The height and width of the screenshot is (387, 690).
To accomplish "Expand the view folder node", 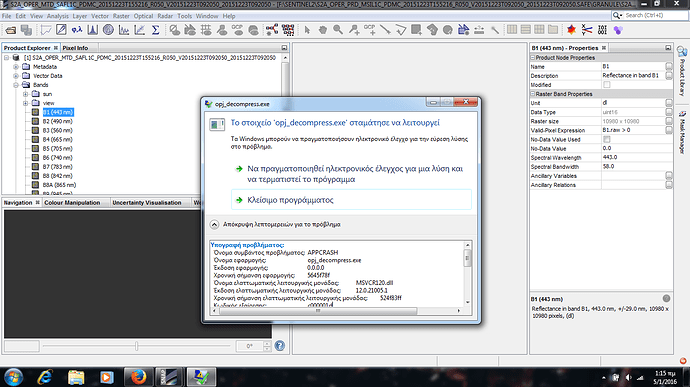I will tap(26, 103).
